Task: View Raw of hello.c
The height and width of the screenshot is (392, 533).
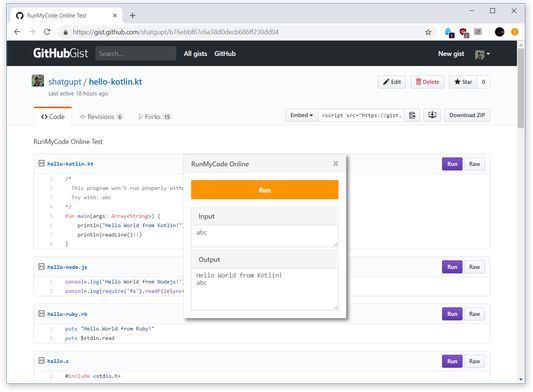Action: 474,361
